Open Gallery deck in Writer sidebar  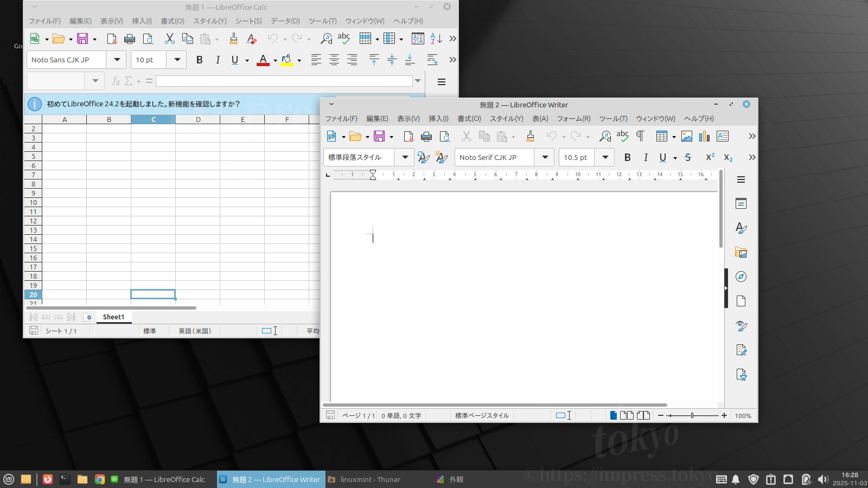click(741, 253)
